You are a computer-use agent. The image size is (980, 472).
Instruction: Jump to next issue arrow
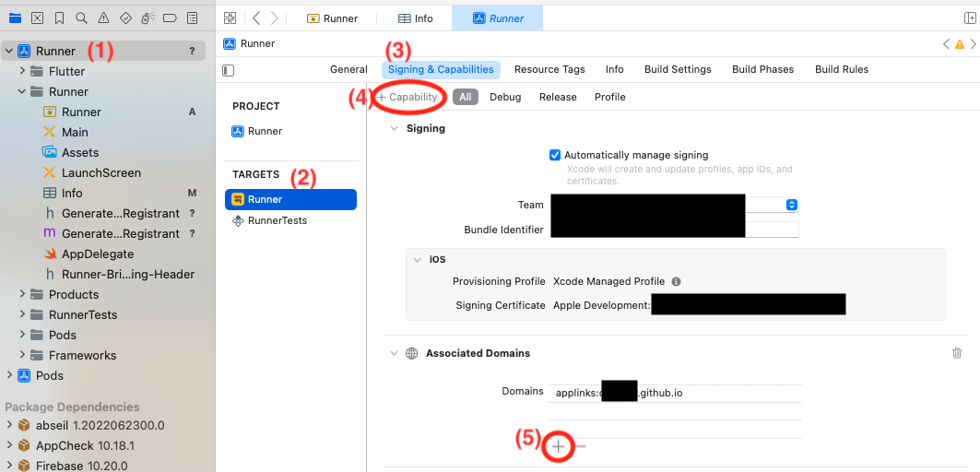coord(974,43)
